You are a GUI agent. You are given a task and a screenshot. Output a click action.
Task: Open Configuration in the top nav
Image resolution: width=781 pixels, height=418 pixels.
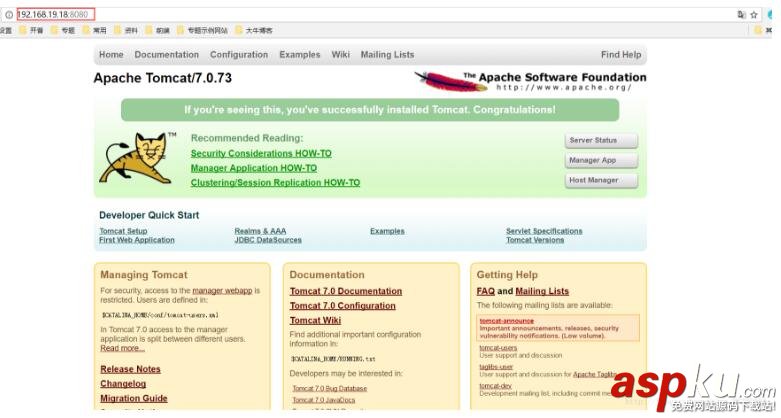239,55
